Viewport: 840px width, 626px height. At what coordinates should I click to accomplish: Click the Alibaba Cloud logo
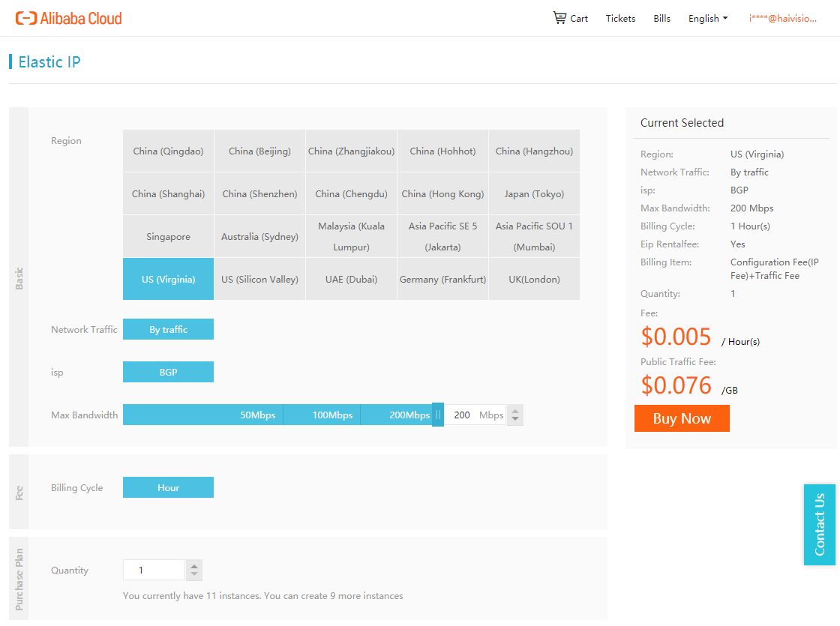[x=69, y=18]
